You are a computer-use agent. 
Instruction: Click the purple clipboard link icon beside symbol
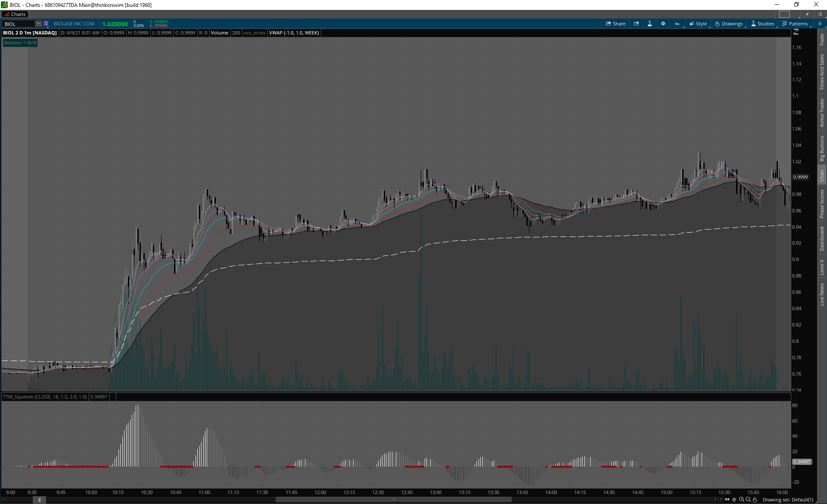tap(46, 24)
